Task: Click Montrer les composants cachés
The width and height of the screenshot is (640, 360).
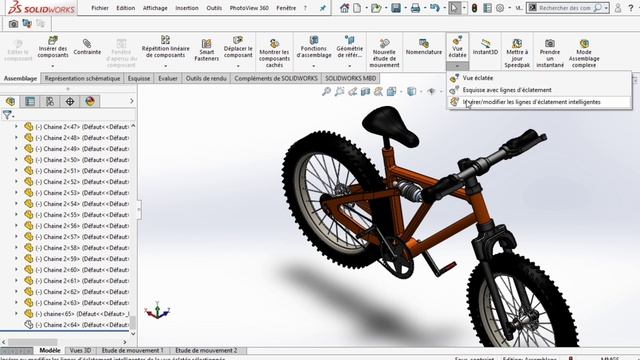Action: click(274, 53)
